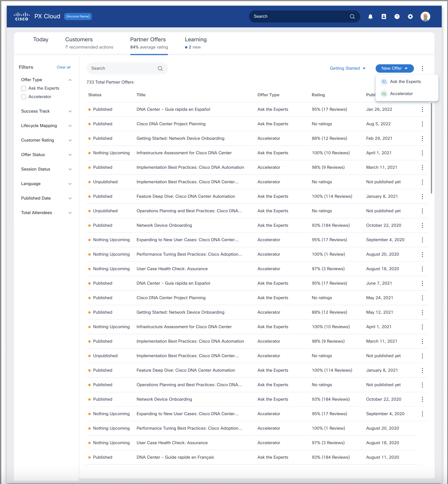Collapse the Offer Type filter section
The height and width of the screenshot is (484, 448).
coord(70,80)
